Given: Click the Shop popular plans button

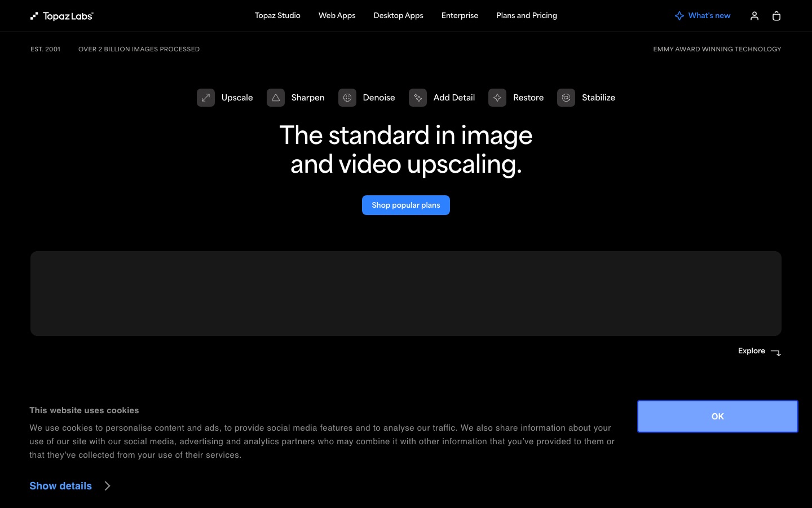Looking at the screenshot, I should pos(406,205).
